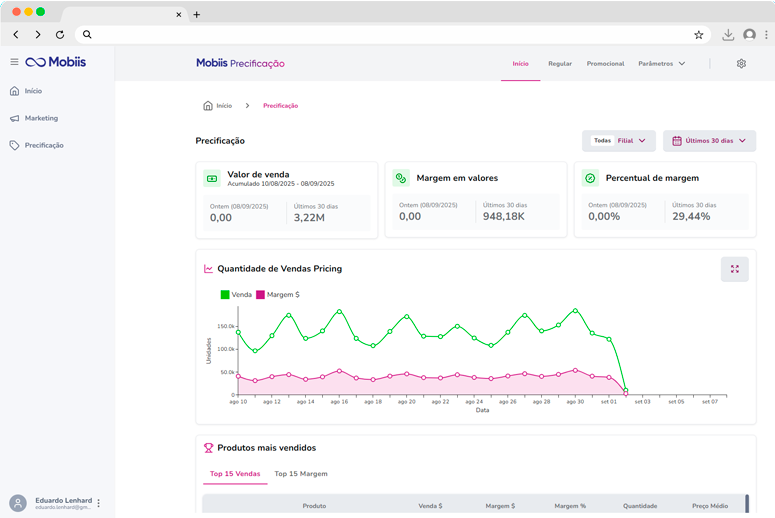Screen dimensions: 775x518
Task: Select the Top 15 Margem tab
Action: [301, 474]
